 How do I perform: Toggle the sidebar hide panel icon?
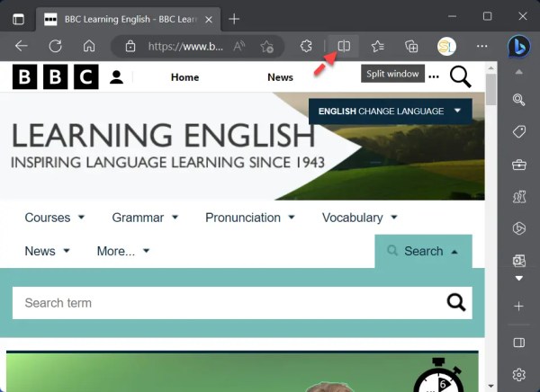pyautogui.click(x=519, y=343)
